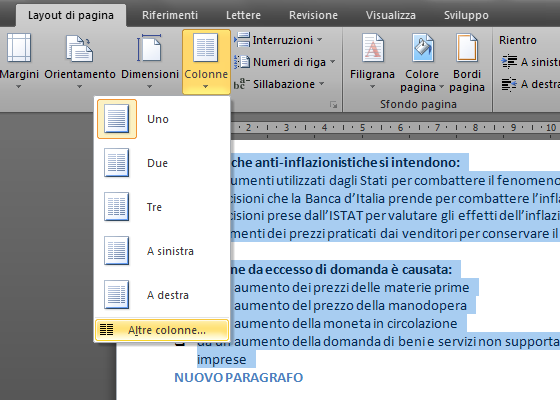The height and width of the screenshot is (400, 560).
Task: Select the Uno single-column layout icon
Action: coord(117,119)
